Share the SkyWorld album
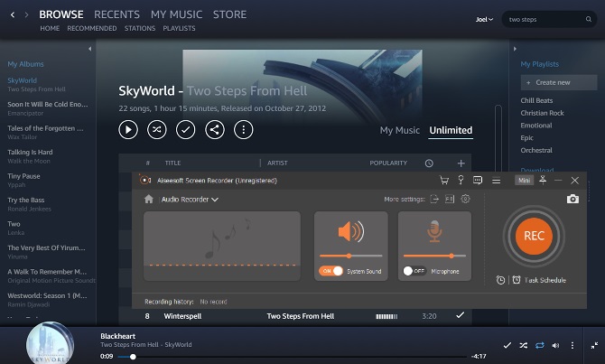Viewport: 605px width, 364px height. pos(215,130)
